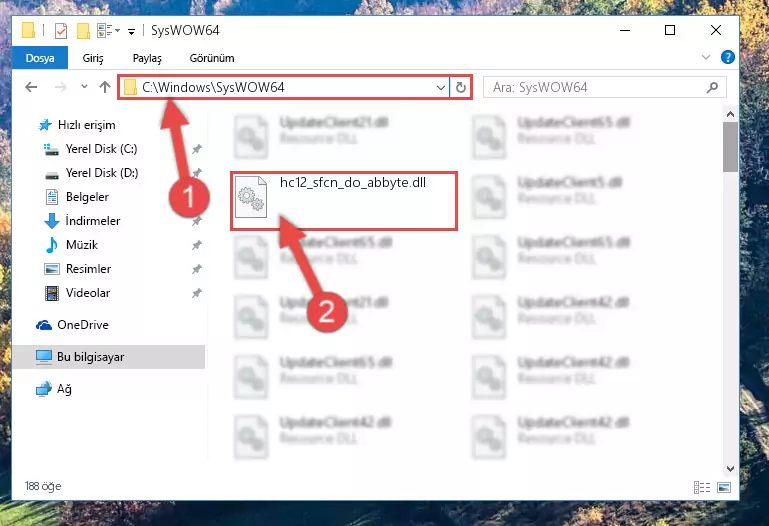Click the 188 öğe status text

click(43, 486)
